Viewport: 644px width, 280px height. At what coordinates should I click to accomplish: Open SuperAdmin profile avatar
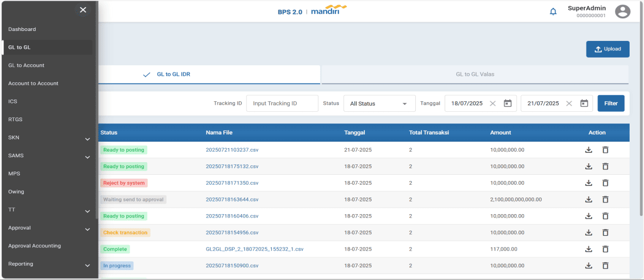(x=622, y=12)
